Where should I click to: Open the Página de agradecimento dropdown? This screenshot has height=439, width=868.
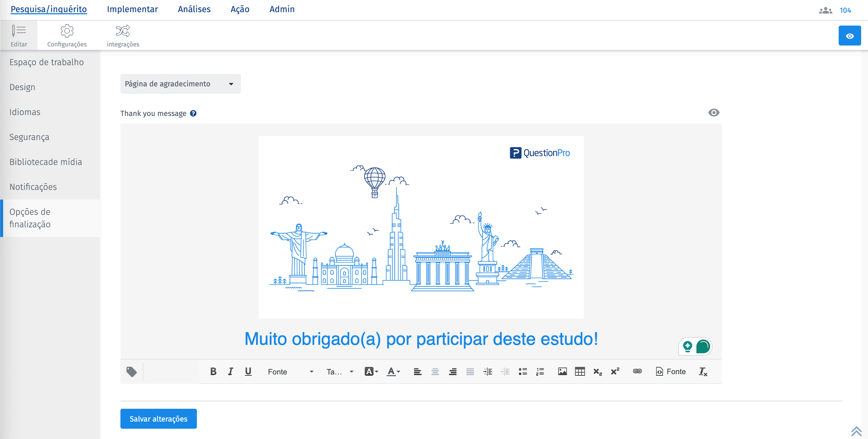[x=180, y=84]
